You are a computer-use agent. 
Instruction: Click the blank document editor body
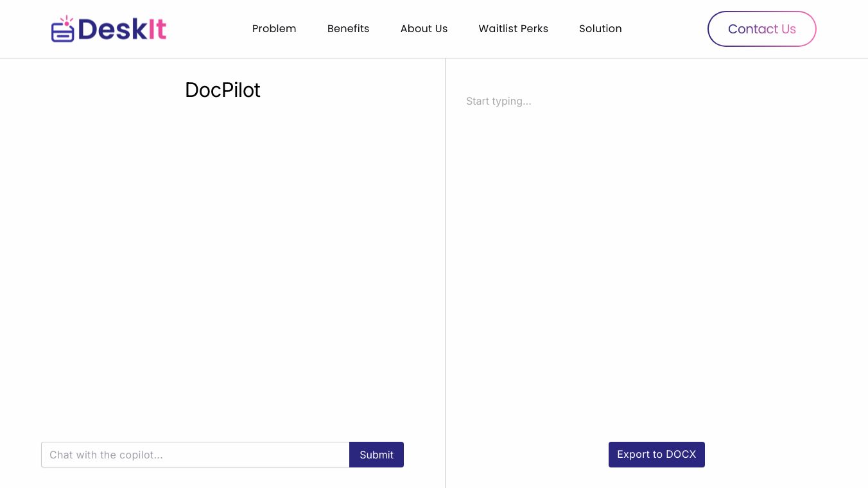(x=655, y=257)
